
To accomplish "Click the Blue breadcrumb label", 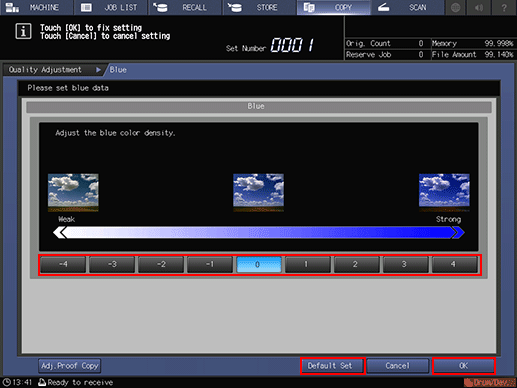I will coord(118,70).
